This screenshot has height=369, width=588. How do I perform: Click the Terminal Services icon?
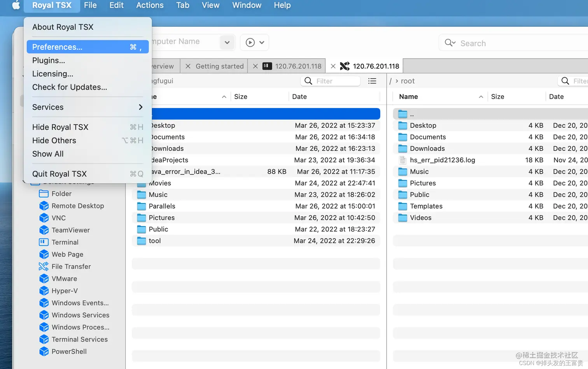pos(44,339)
